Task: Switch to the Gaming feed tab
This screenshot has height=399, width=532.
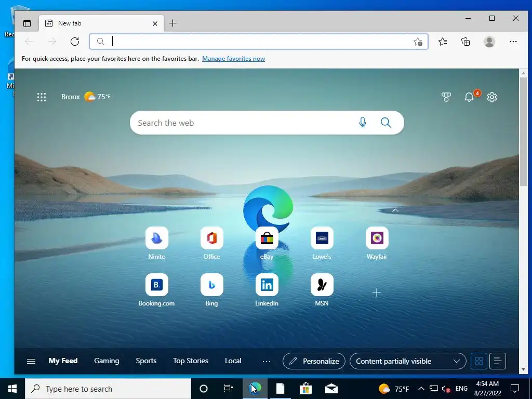Action: [x=107, y=361]
